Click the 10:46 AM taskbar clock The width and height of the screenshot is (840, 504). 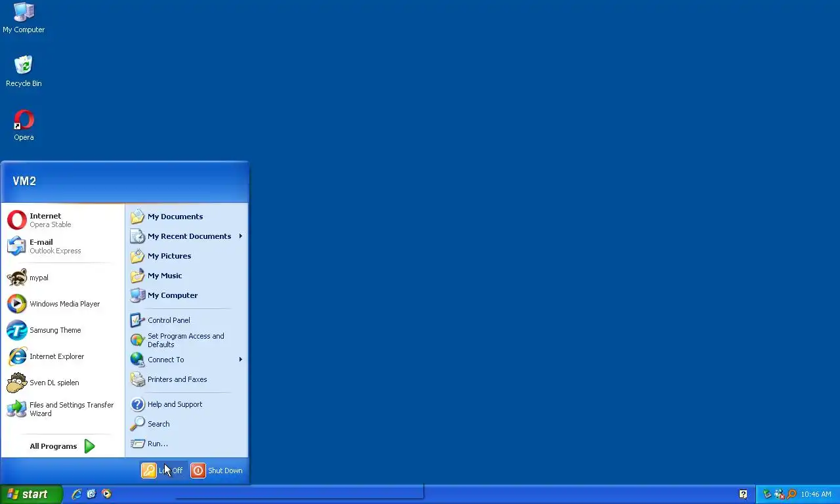tap(816, 494)
